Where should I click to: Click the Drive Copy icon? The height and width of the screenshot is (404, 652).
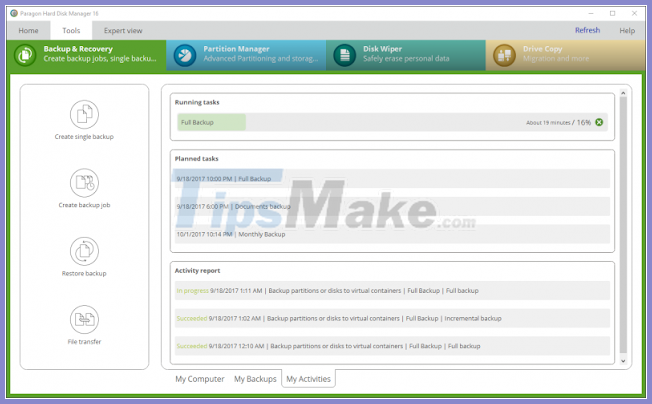(504, 55)
